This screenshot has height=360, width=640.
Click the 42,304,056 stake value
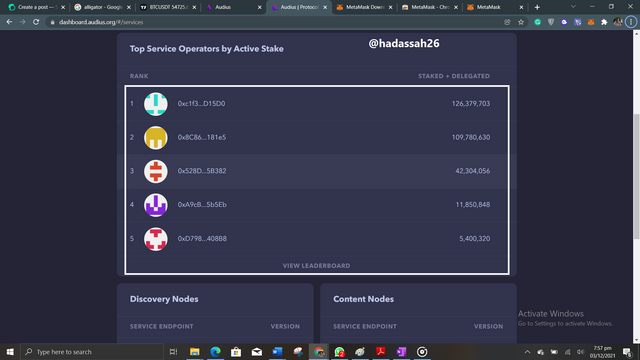pyautogui.click(x=473, y=171)
